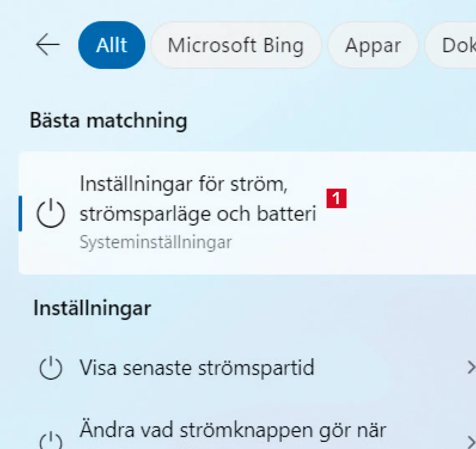Click the back arrow icon
Screen dimensions: 476x449
[48, 45]
